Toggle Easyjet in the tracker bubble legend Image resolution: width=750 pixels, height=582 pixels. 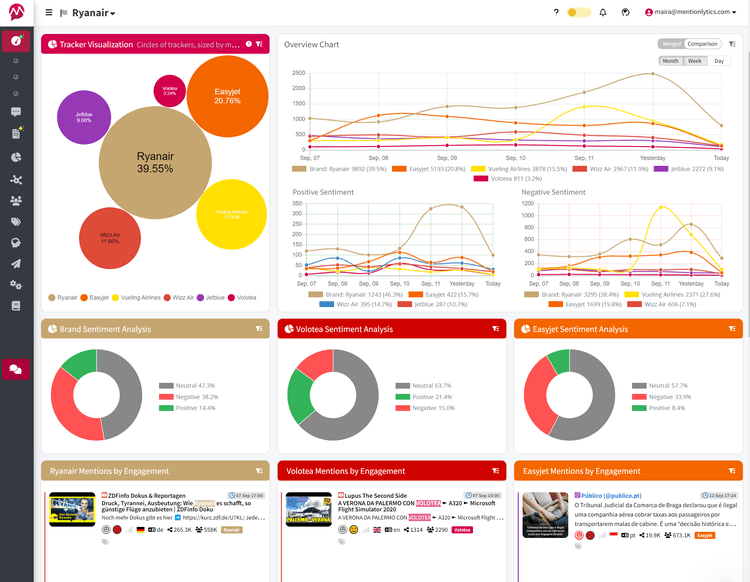coord(95,297)
